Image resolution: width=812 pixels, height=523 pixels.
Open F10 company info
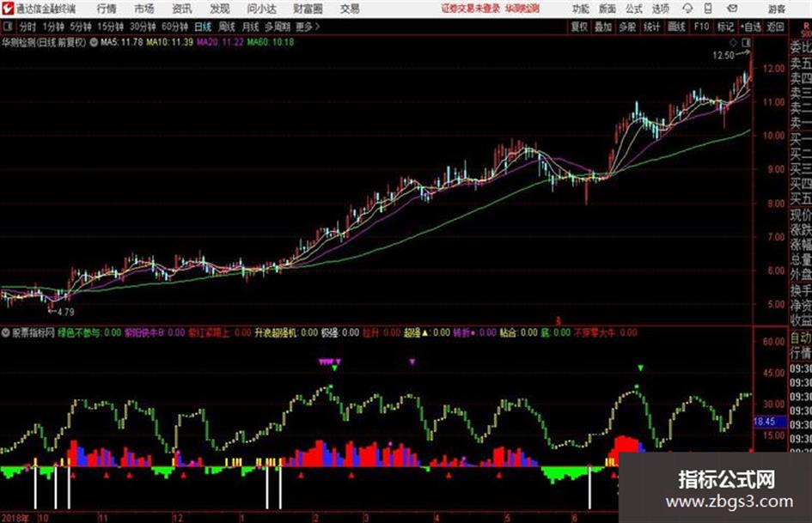click(x=701, y=27)
